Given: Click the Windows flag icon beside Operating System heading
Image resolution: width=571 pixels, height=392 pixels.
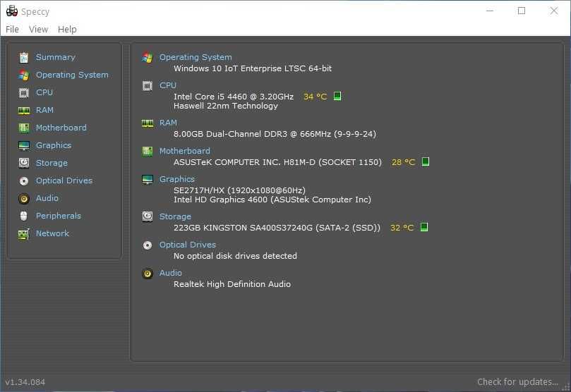Looking at the screenshot, I should pos(148,57).
